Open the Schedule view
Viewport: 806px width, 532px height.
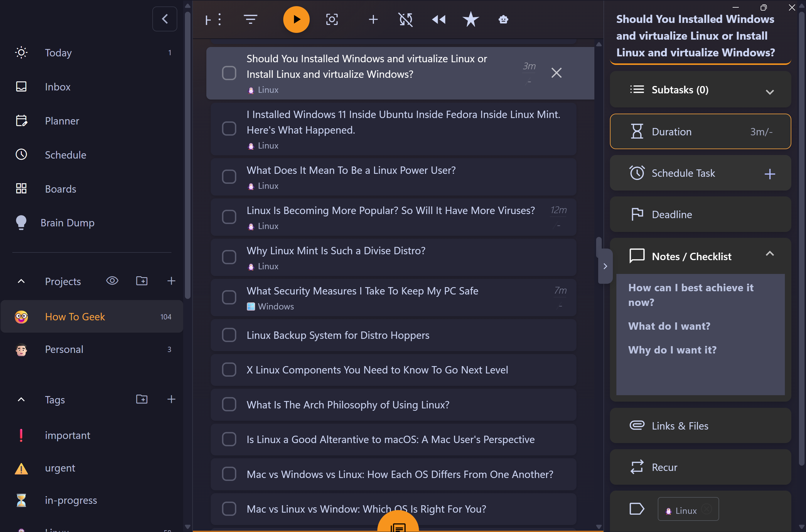coord(92,155)
